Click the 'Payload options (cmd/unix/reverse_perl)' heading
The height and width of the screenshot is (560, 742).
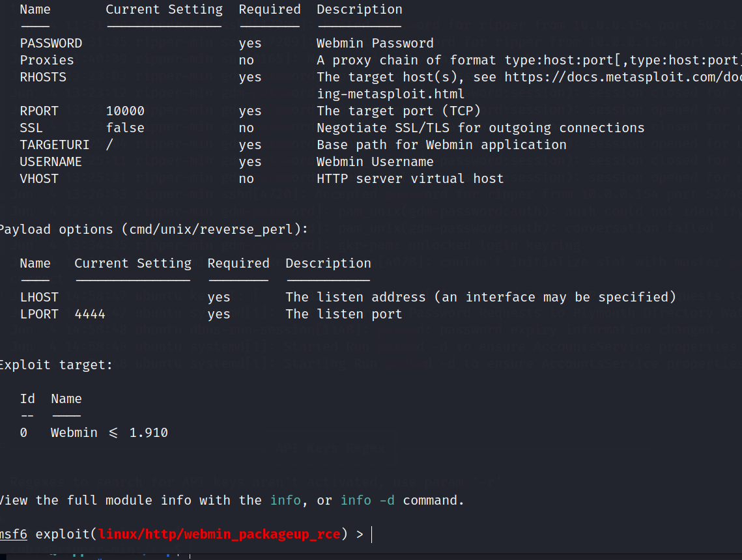(x=152, y=229)
